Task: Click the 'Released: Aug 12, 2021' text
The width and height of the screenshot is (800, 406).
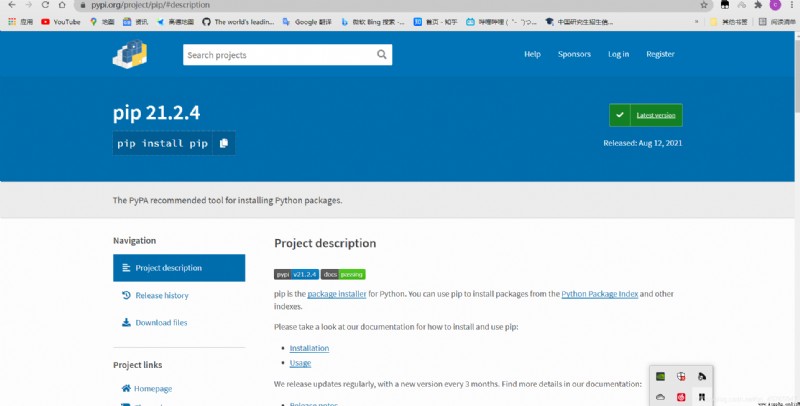Action: click(642, 143)
